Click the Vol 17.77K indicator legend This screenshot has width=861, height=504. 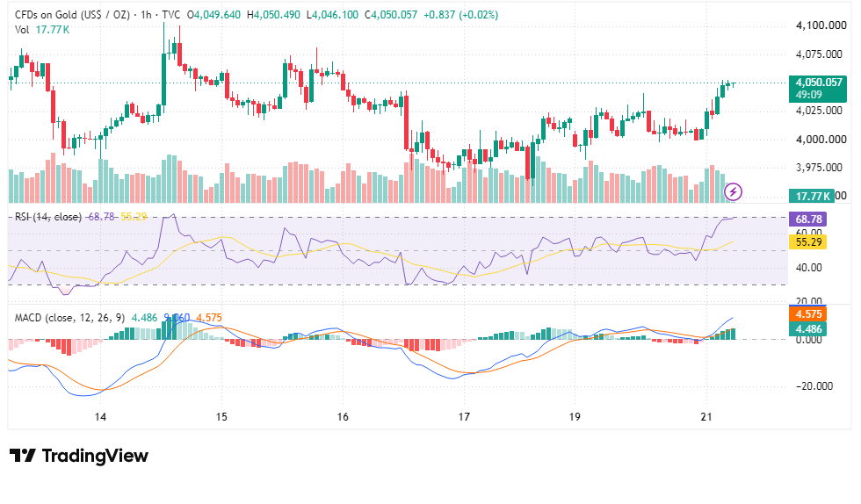[42, 30]
